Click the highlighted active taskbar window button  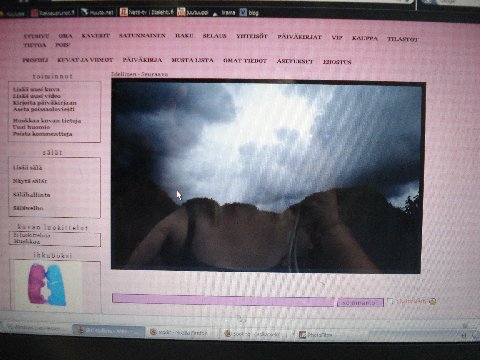click(109, 330)
